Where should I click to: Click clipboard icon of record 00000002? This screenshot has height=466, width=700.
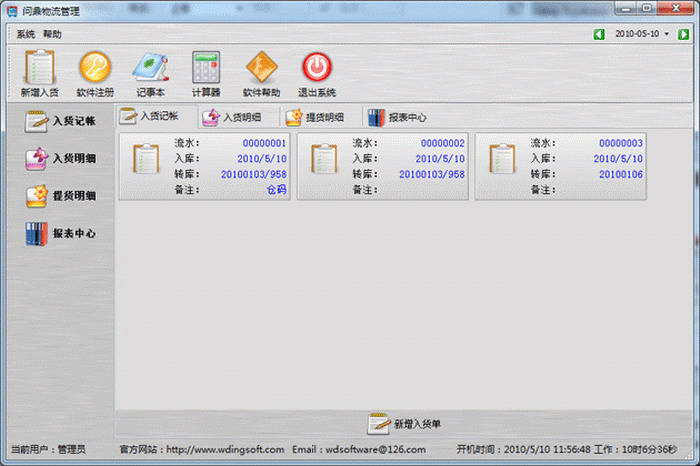[324, 159]
